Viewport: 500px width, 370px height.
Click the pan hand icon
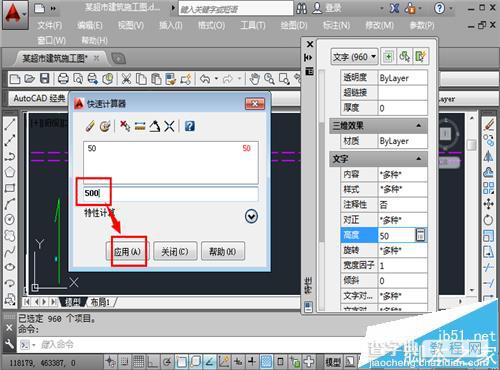(x=254, y=79)
